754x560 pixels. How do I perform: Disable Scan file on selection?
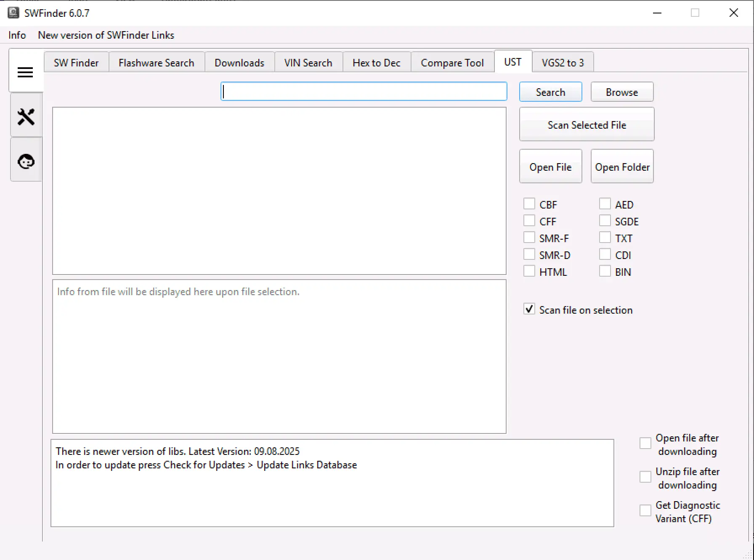click(x=529, y=309)
